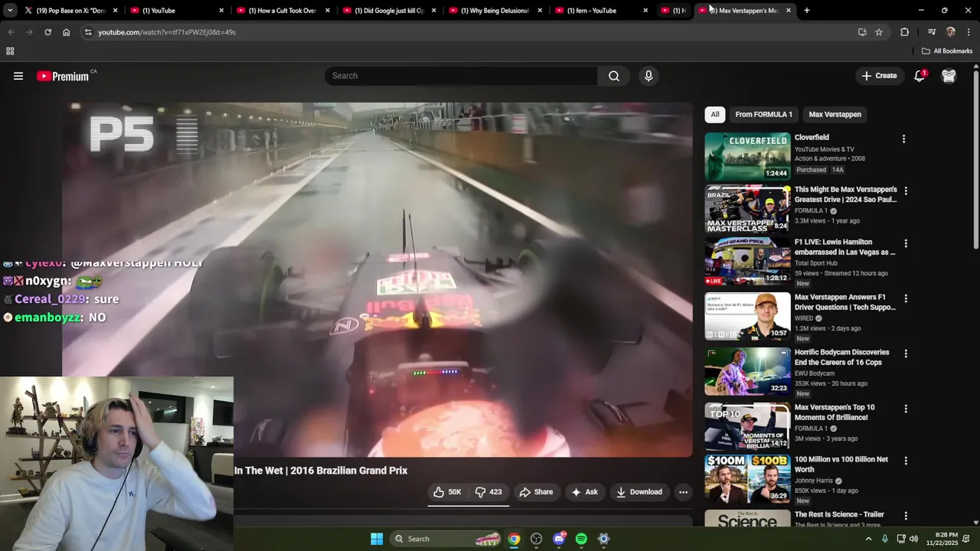Screen dimensions: 980x551
Task: Click the Create button
Action: 879,76
